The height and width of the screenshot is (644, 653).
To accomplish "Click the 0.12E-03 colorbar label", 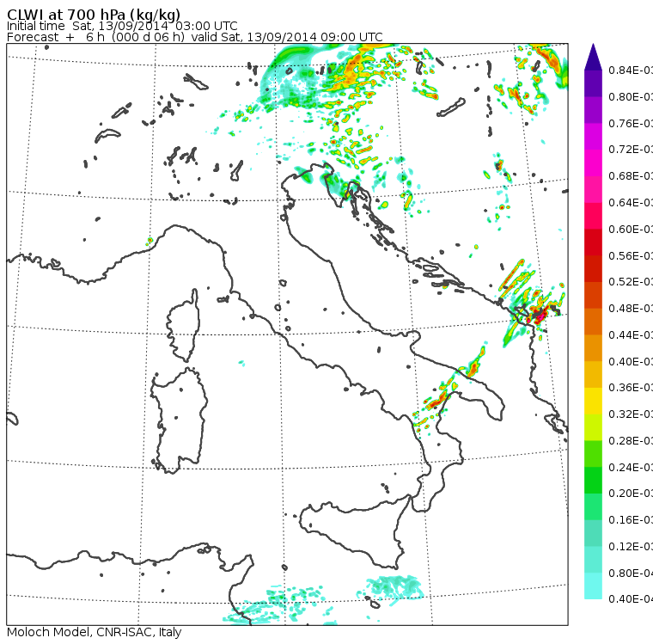I will pyautogui.click(x=631, y=547).
